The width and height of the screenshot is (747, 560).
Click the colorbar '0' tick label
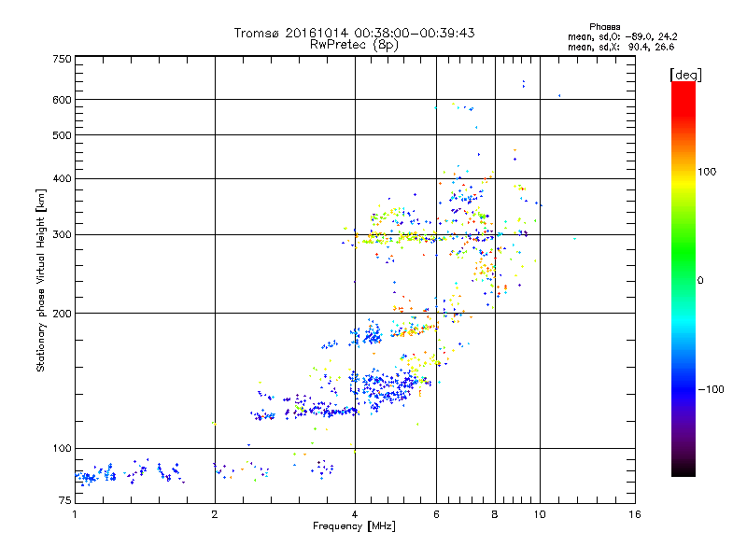(x=700, y=281)
